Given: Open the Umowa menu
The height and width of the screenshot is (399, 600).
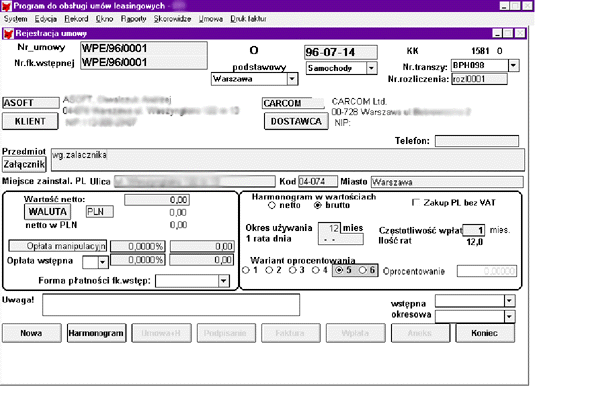Looking at the screenshot, I should [x=210, y=19].
